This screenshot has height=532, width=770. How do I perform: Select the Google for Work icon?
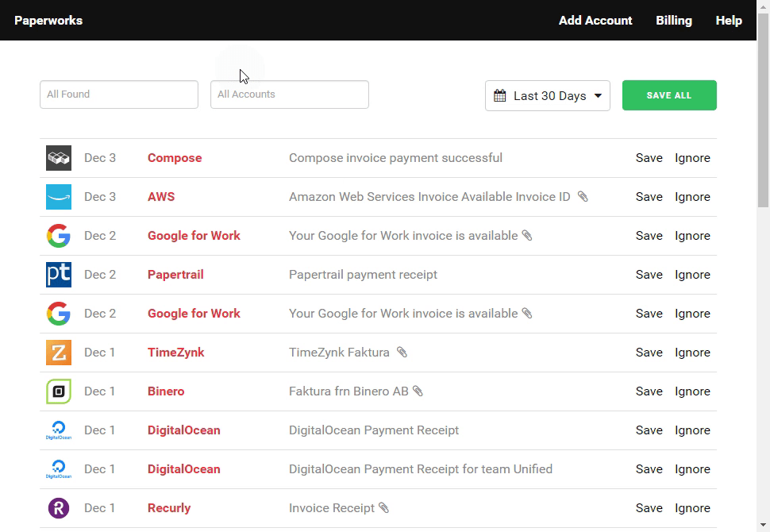(x=58, y=235)
